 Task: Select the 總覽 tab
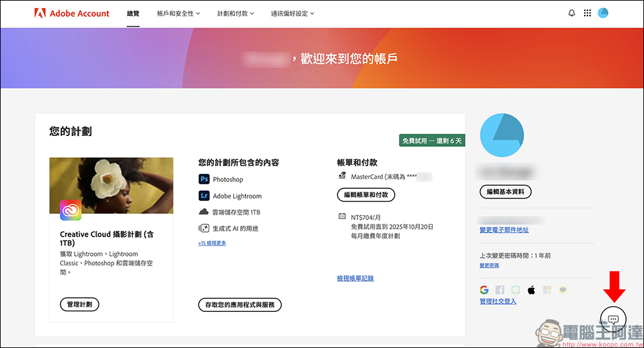tap(133, 14)
